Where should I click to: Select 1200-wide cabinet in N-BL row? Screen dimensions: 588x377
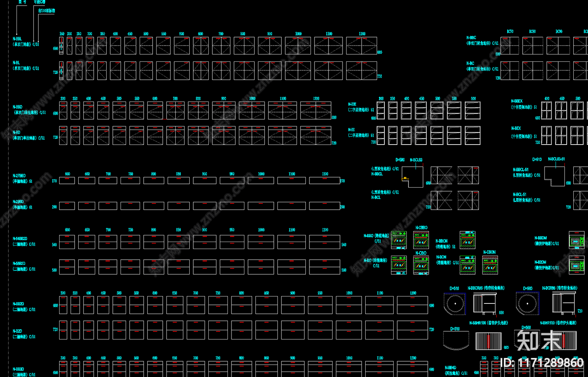click(x=361, y=71)
